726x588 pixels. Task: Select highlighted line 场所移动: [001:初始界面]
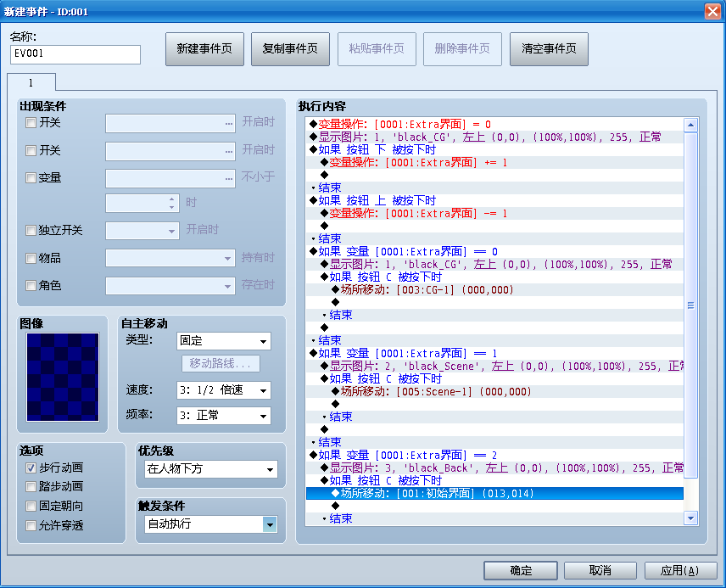[x=494, y=494]
